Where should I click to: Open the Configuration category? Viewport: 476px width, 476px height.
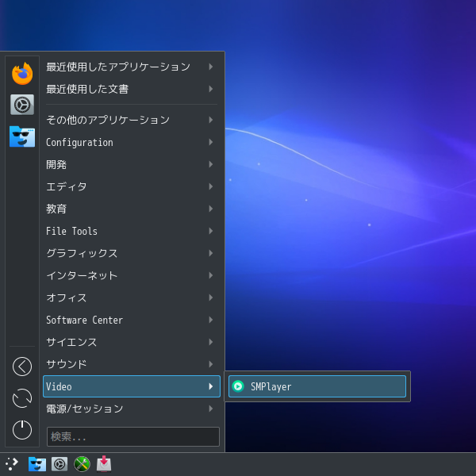132,142
